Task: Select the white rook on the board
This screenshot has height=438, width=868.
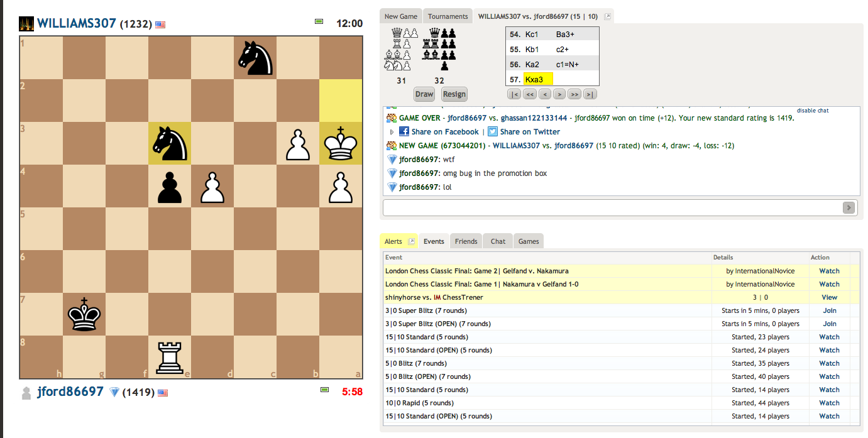Action: click(170, 357)
